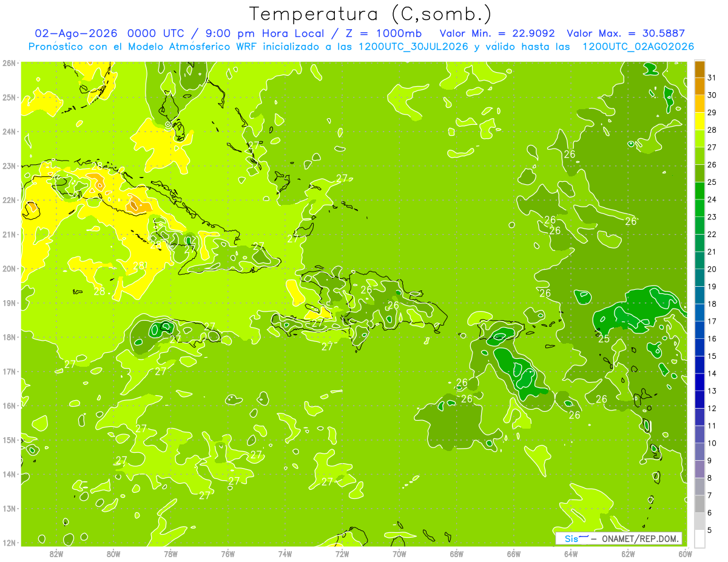Click the "1200UTC_30JUL2026" initialization time text

pos(413,47)
